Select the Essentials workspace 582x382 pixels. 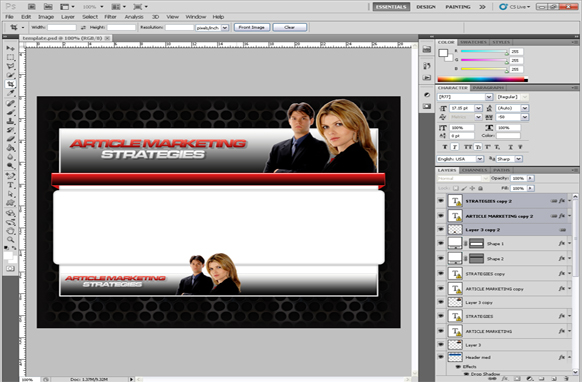tap(391, 7)
